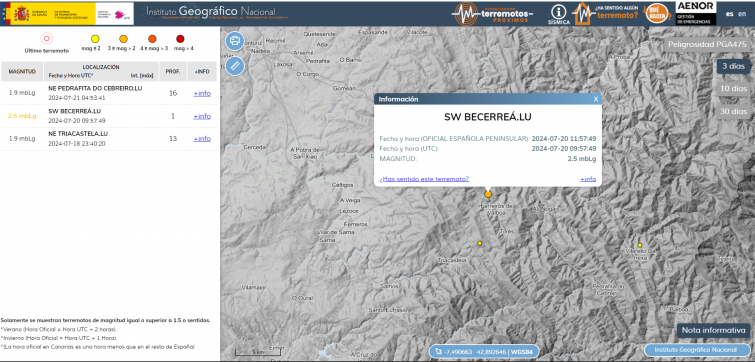Select the 3 días time range

[x=733, y=66]
